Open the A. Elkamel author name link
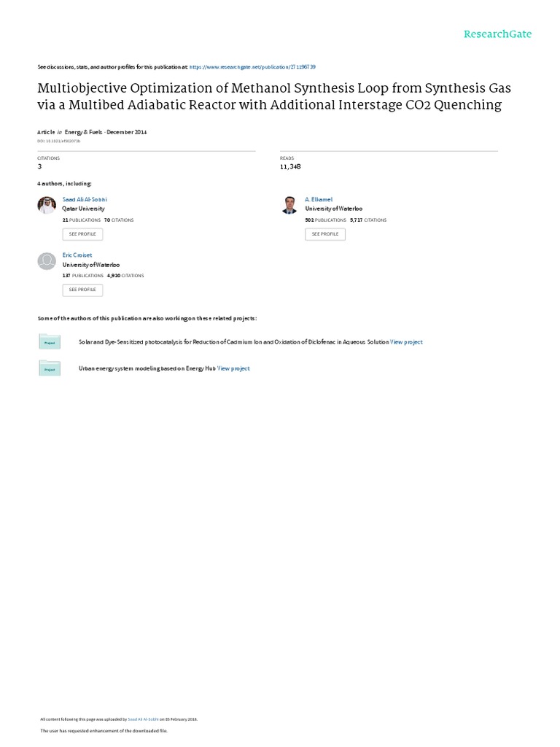560x747 pixels. pos(318,199)
